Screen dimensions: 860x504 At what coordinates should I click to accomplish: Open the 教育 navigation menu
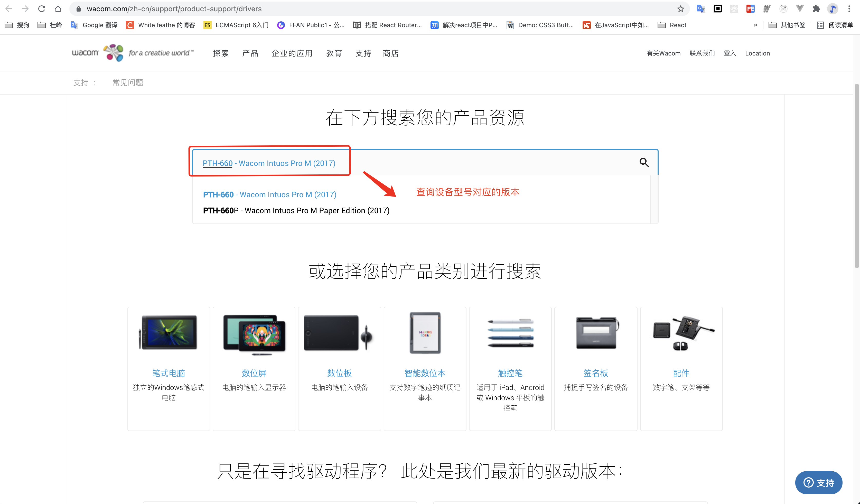pos(334,53)
